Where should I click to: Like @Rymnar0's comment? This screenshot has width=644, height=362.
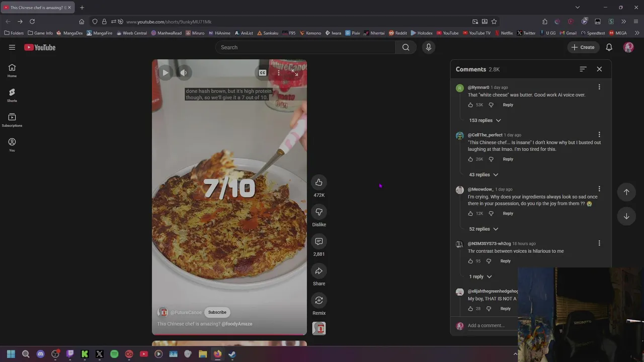pyautogui.click(x=470, y=105)
